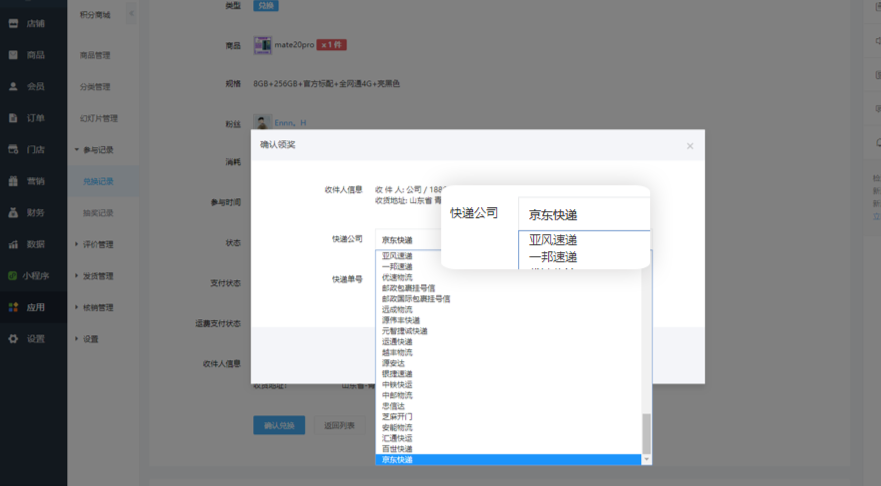Choose 中邮物流 from the dropdown
Screen dimensions: 881x486
508,395
